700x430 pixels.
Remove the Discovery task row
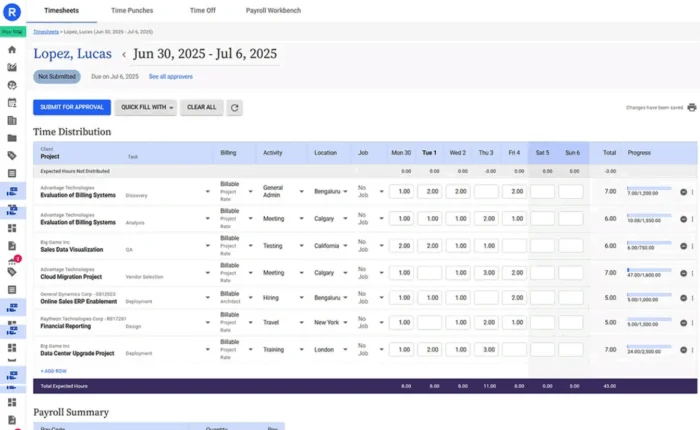(x=683, y=192)
